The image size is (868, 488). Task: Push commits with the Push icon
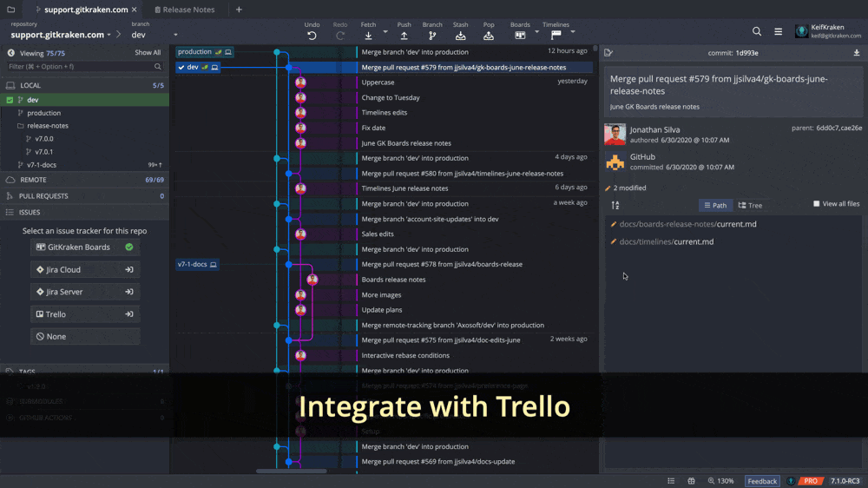click(x=404, y=36)
